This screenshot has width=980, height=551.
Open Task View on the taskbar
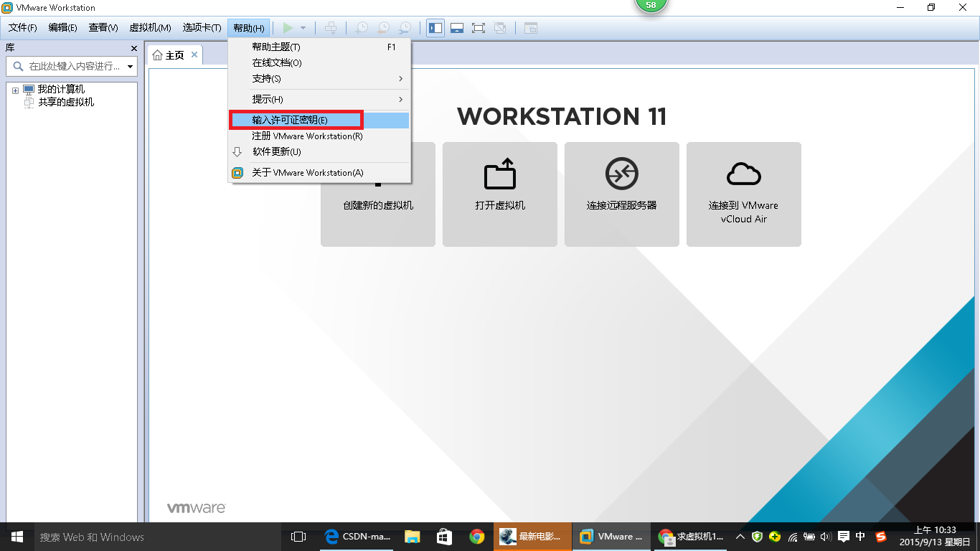pos(298,537)
